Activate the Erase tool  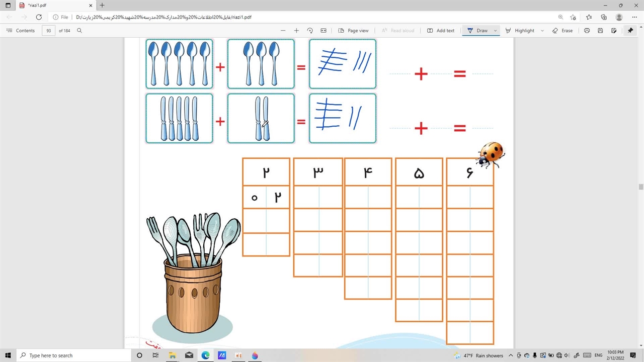(562, 31)
